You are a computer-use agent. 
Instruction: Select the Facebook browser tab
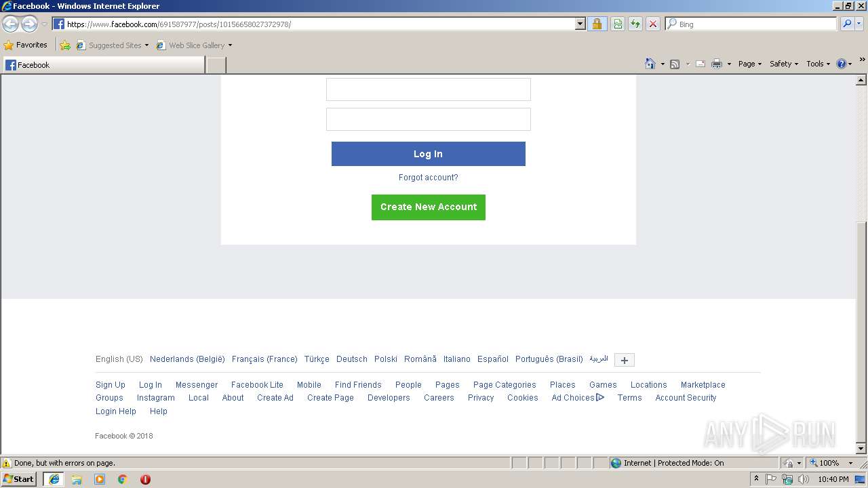coord(103,65)
